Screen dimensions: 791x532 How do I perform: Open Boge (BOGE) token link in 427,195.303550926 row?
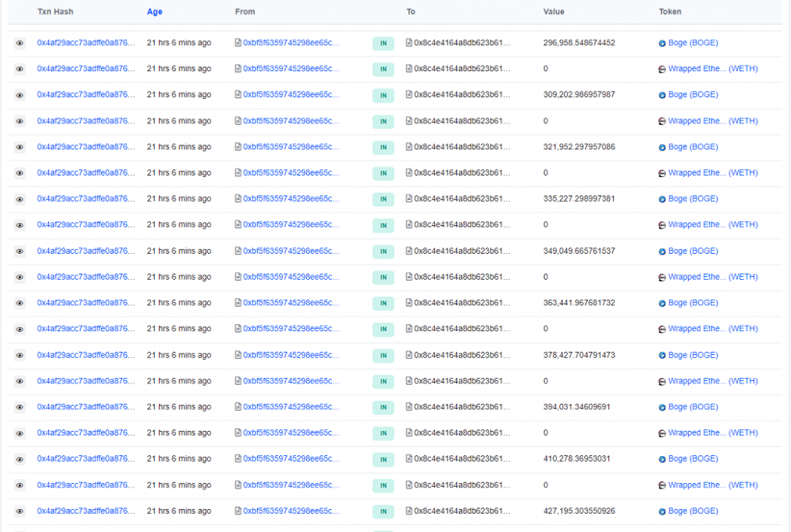[693, 511]
